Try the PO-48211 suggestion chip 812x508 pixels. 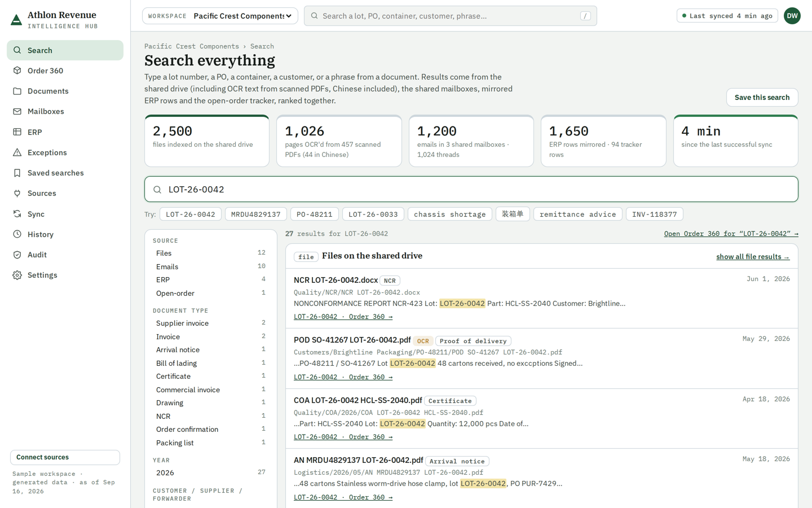point(314,214)
